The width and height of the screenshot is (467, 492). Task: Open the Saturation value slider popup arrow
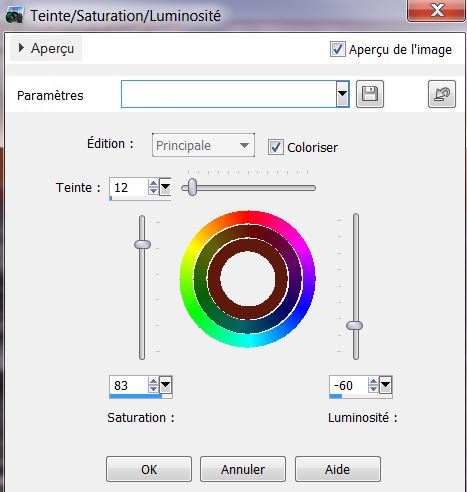165,385
